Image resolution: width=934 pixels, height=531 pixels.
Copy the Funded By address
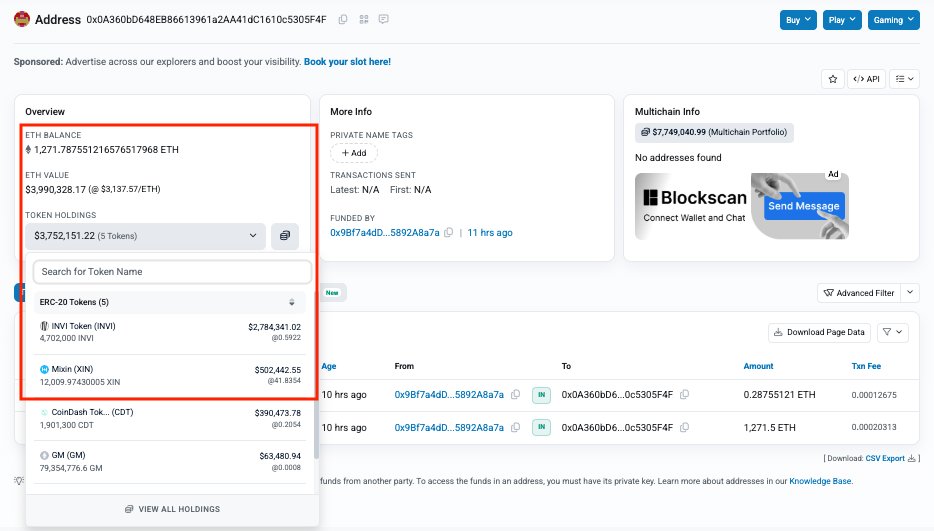click(x=449, y=232)
